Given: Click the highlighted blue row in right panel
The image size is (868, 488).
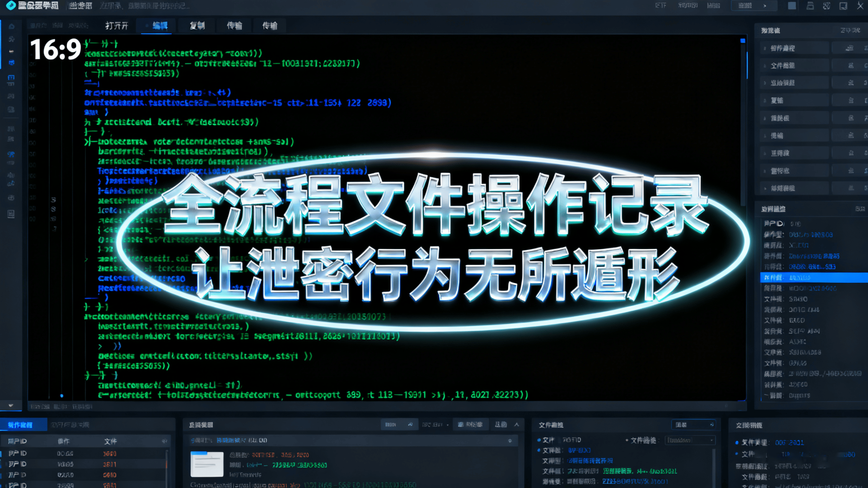Looking at the screenshot, I should pyautogui.click(x=813, y=278).
